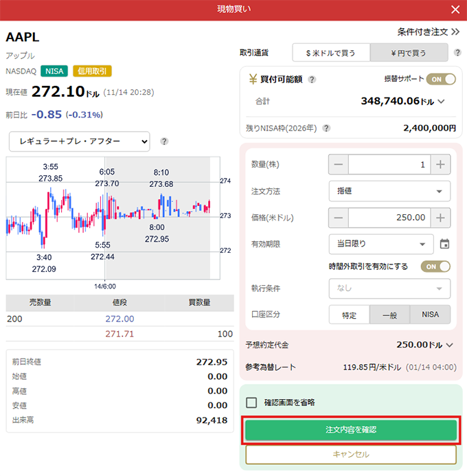467x476 pixels.
Task: Select bid price 271.71 in order book
Action: [119, 334]
